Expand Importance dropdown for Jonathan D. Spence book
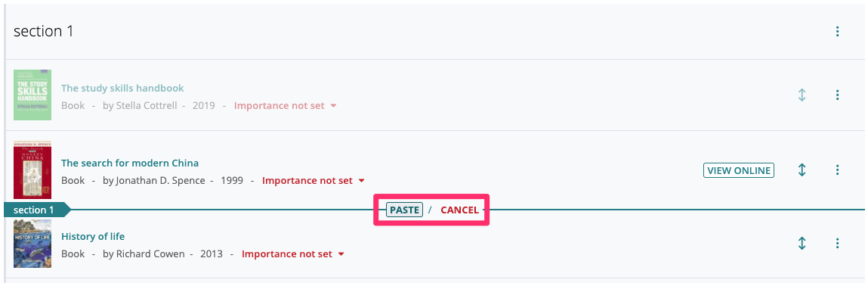 pos(314,180)
